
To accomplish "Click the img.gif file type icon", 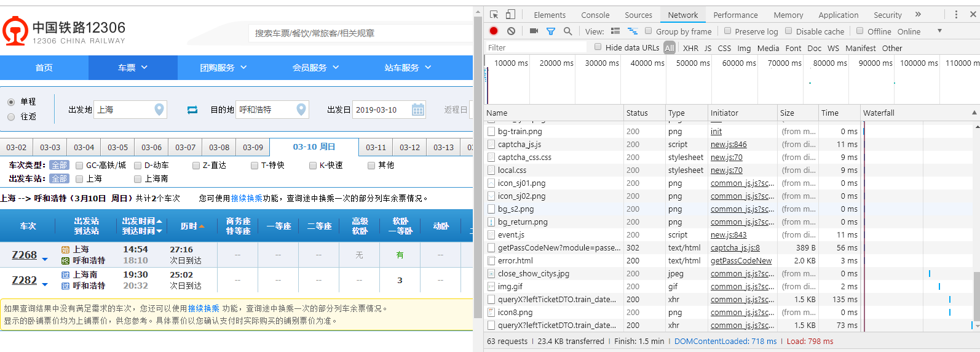I will click(491, 286).
